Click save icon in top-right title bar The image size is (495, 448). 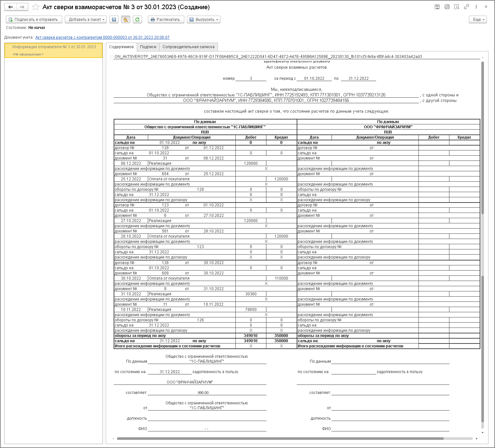[x=437, y=7]
